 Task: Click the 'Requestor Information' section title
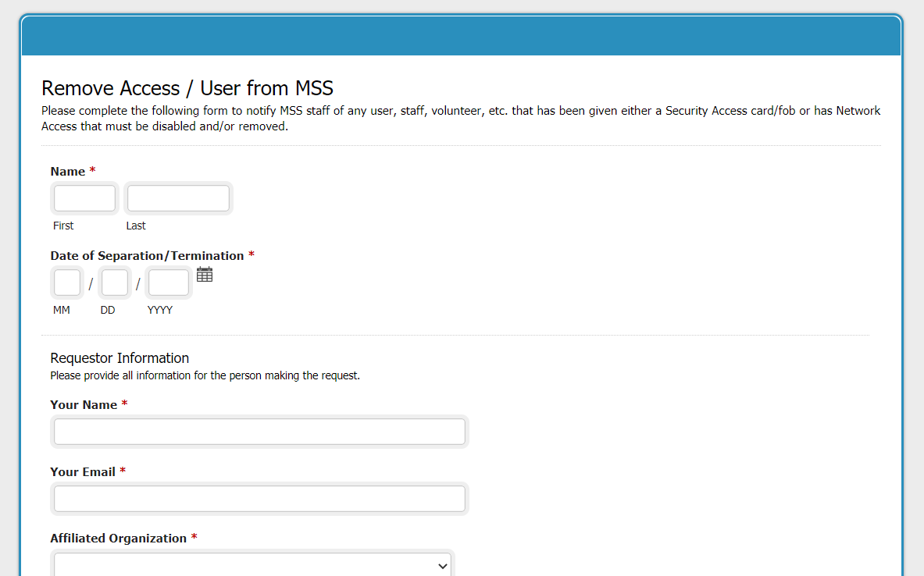120,358
